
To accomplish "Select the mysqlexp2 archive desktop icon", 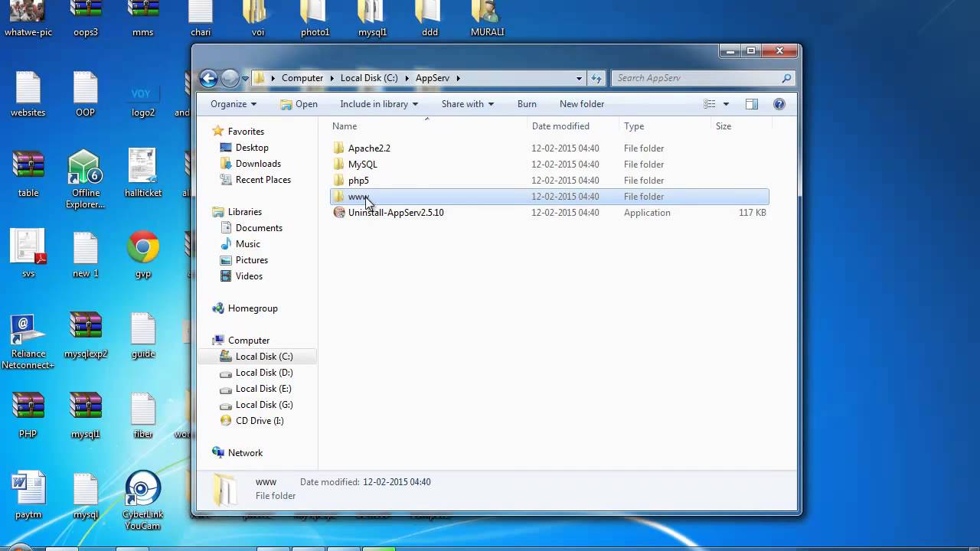I will 85,336.
